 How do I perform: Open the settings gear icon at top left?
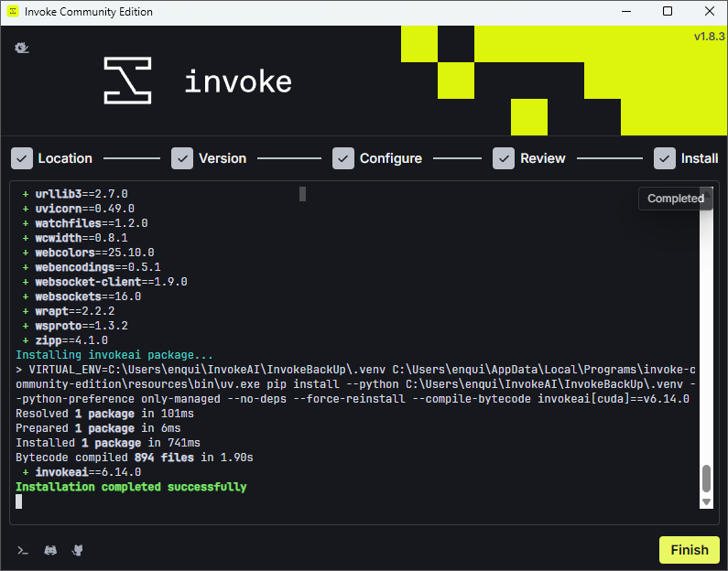coord(21,48)
